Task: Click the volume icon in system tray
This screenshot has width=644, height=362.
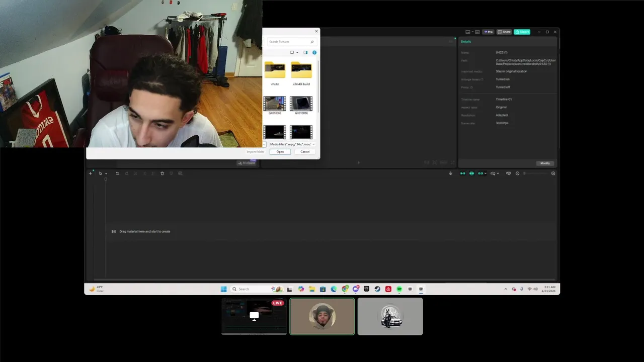Action: pyautogui.click(x=535, y=289)
